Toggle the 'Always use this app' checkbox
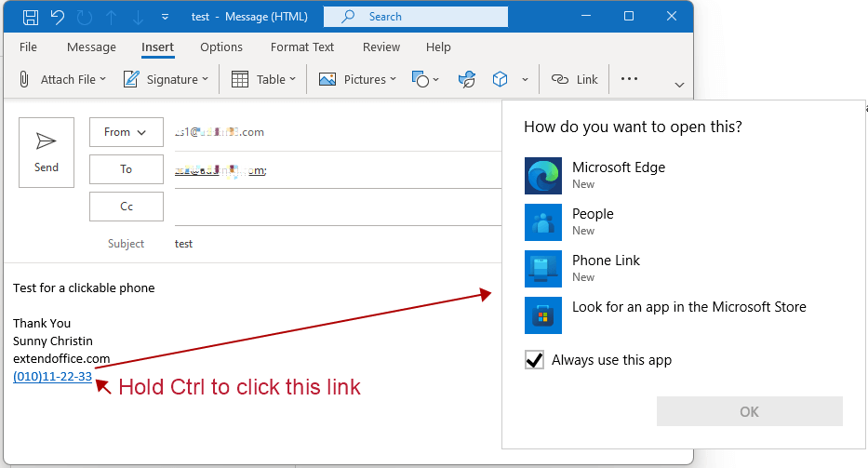This screenshot has height=468, width=868. [535, 360]
